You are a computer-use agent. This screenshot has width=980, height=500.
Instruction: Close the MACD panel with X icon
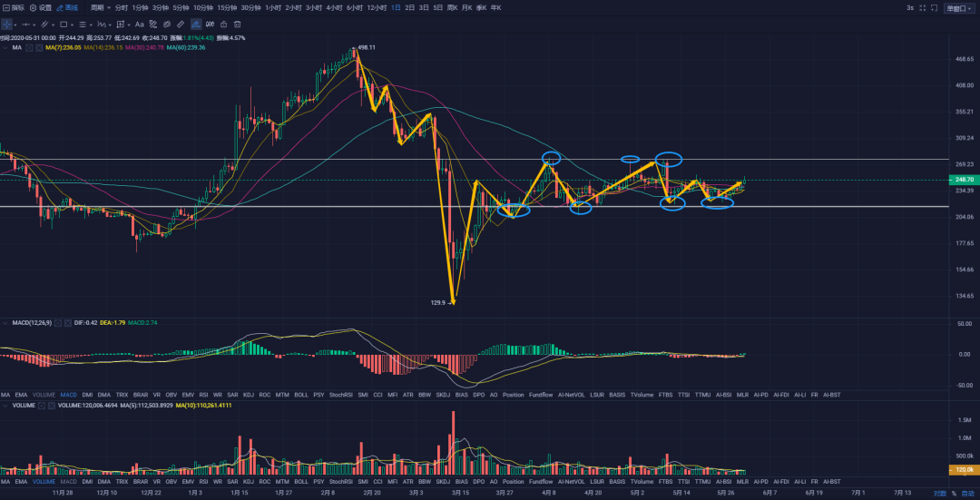coord(67,323)
